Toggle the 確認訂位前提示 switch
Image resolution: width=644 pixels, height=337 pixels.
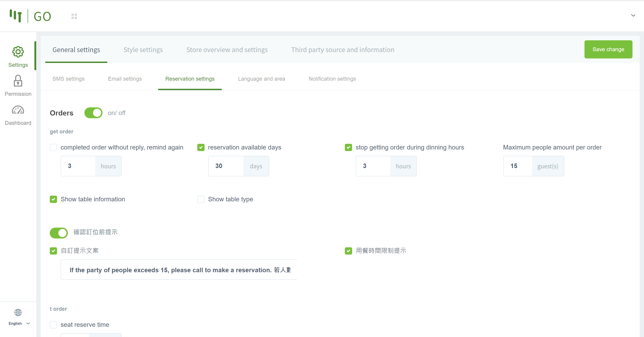pyautogui.click(x=59, y=233)
